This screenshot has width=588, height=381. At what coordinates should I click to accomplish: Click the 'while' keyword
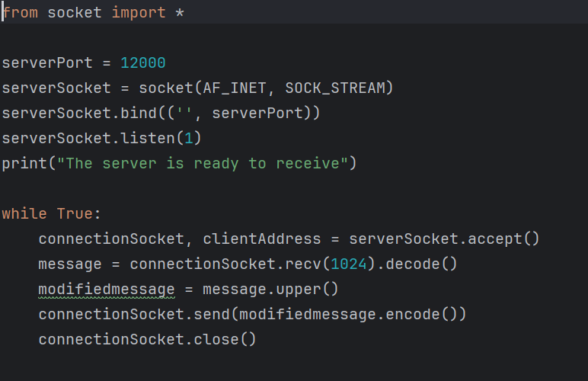tap(24, 213)
